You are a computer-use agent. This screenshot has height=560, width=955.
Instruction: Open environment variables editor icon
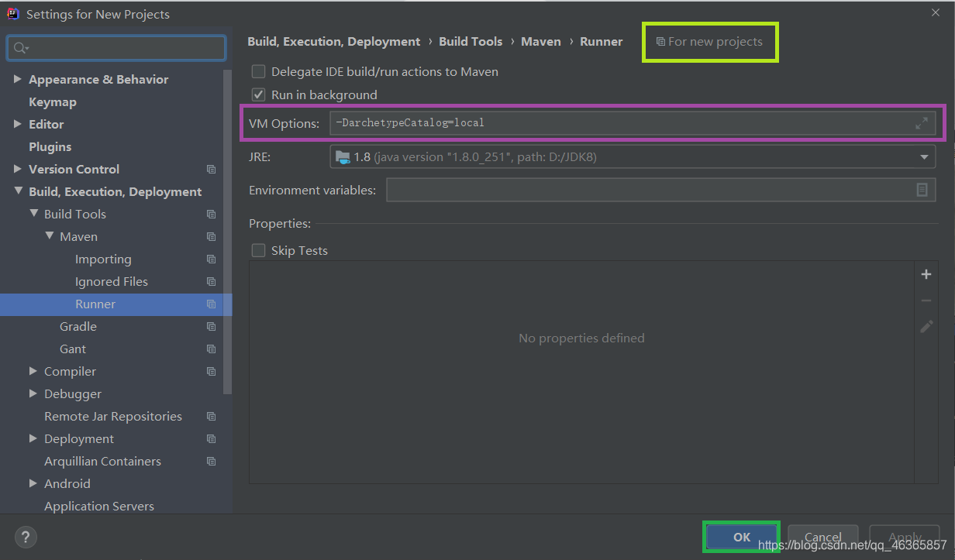[x=922, y=190]
